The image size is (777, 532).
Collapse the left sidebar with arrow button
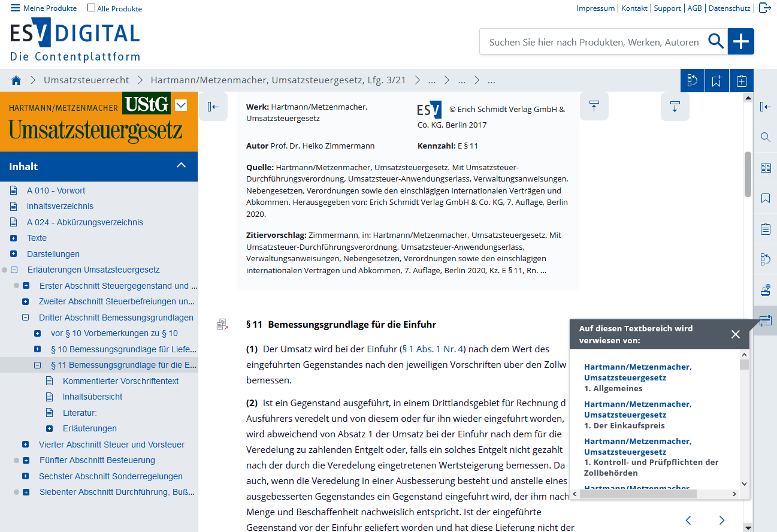point(213,107)
